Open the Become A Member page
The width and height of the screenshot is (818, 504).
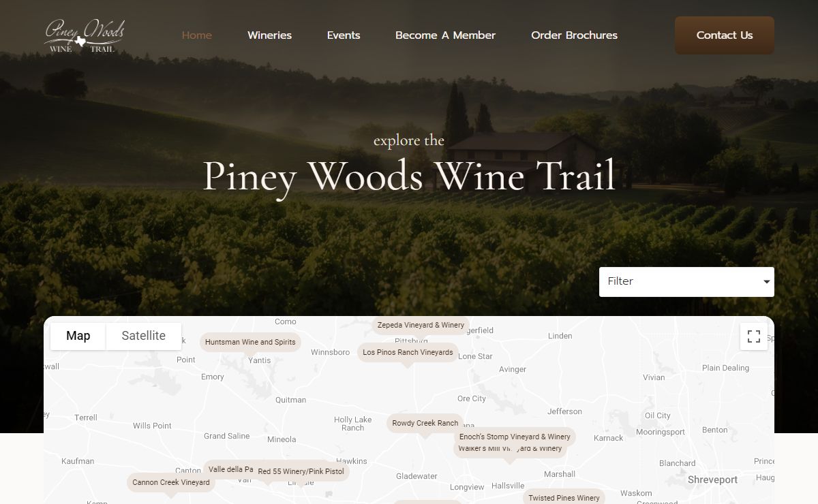click(445, 35)
